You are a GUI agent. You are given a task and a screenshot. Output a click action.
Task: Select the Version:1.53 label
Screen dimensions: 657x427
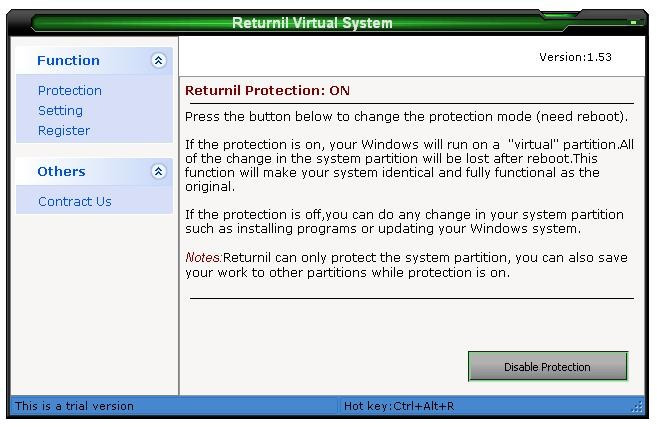click(575, 57)
